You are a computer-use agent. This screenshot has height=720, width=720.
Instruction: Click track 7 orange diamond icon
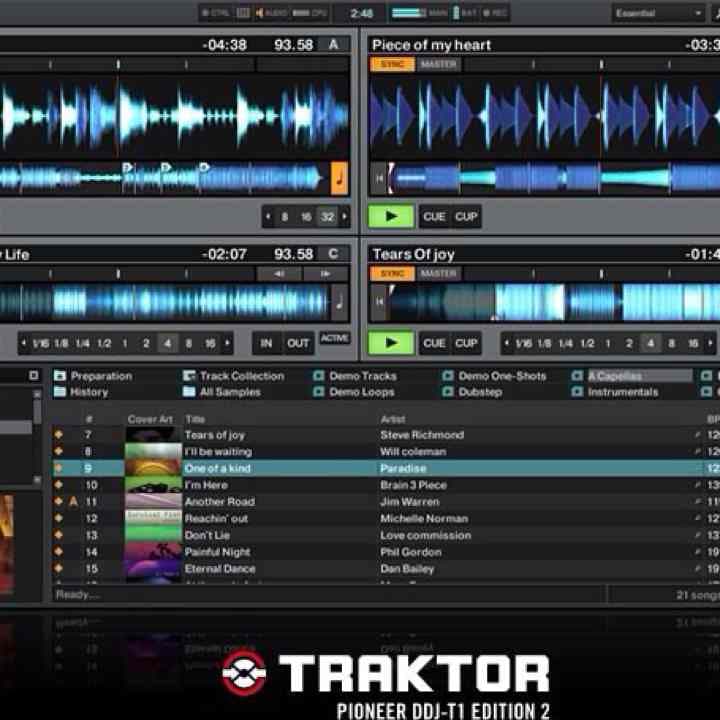pos(58,434)
